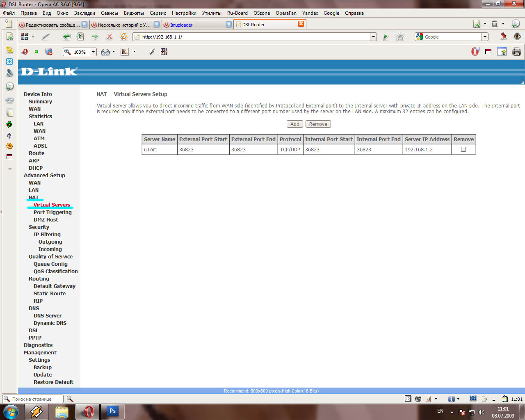
Task: Open the zoom level dropdown
Action: (x=93, y=52)
